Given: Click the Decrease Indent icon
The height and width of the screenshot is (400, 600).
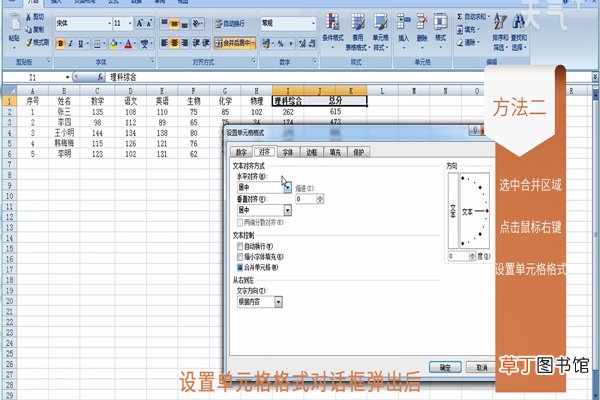Looking at the screenshot, I should [x=196, y=43].
